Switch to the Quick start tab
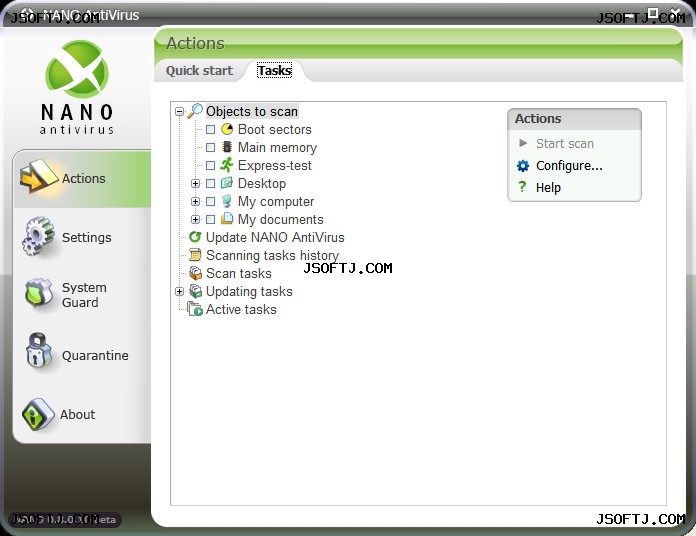 199,70
